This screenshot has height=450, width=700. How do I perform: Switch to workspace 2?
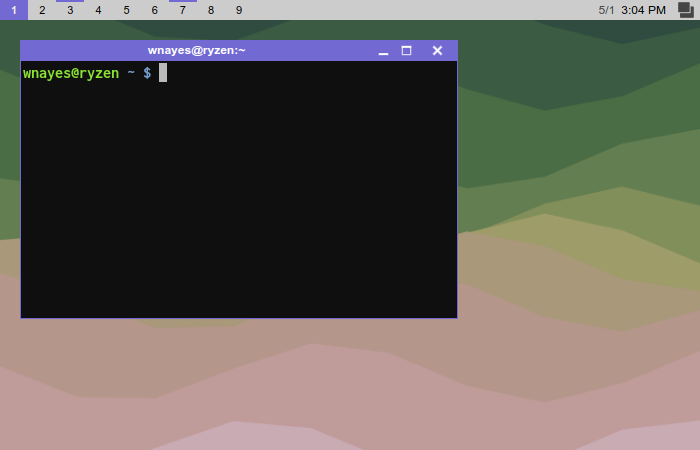tap(42, 10)
